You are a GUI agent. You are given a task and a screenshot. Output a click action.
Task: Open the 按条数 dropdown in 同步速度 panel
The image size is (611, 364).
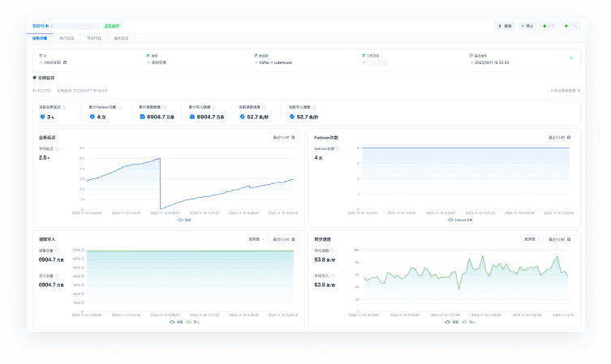point(532,239)
